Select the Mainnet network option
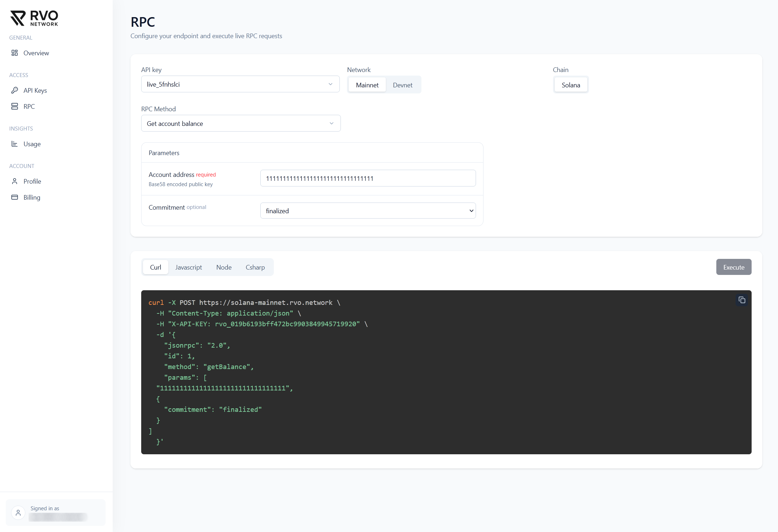Image resolution: width=778 pixels, height=532 pixels. (x=367, y=85)
